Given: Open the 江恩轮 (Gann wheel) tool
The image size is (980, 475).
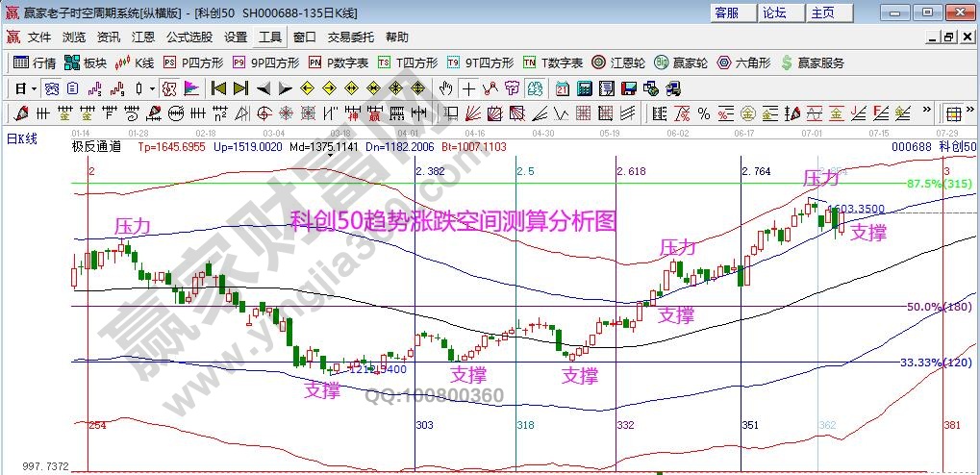Looking at the screenshot, I should [618, 62].
